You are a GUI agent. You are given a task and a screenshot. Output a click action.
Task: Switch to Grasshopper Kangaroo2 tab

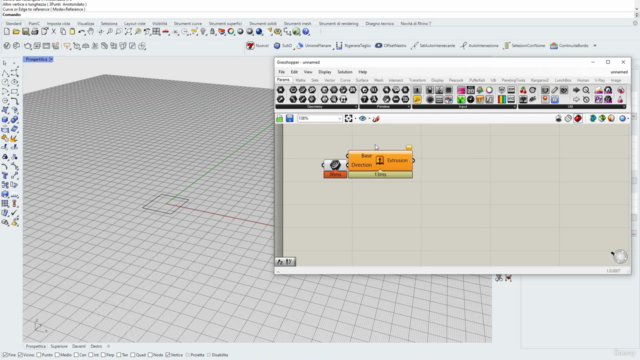click(x=540, y=80)
